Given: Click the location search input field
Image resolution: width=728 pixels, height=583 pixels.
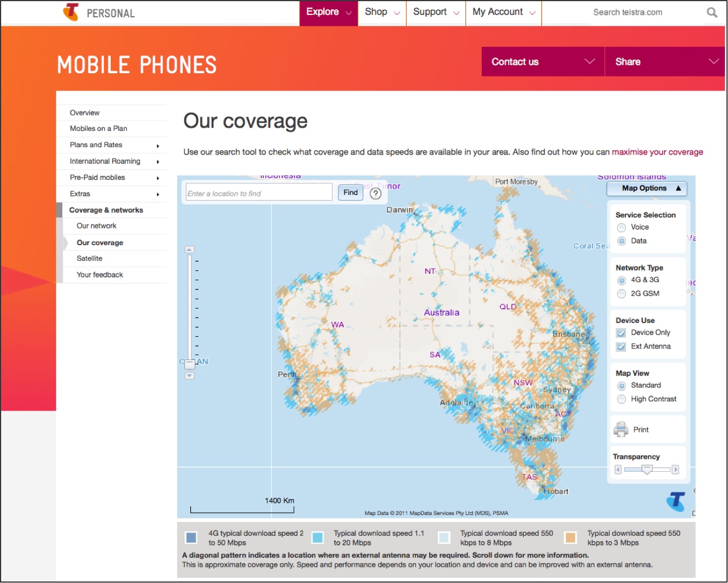Looking at the screenshot, I should 258,192.
